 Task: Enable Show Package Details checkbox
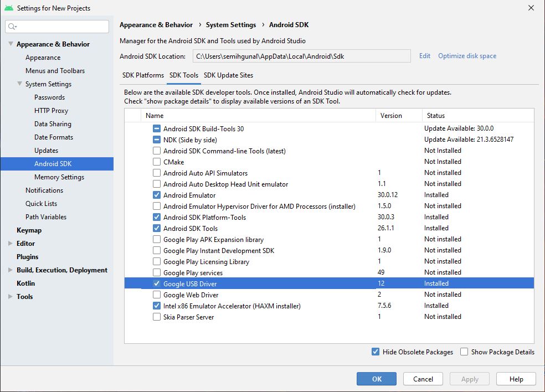coord(464,352)
